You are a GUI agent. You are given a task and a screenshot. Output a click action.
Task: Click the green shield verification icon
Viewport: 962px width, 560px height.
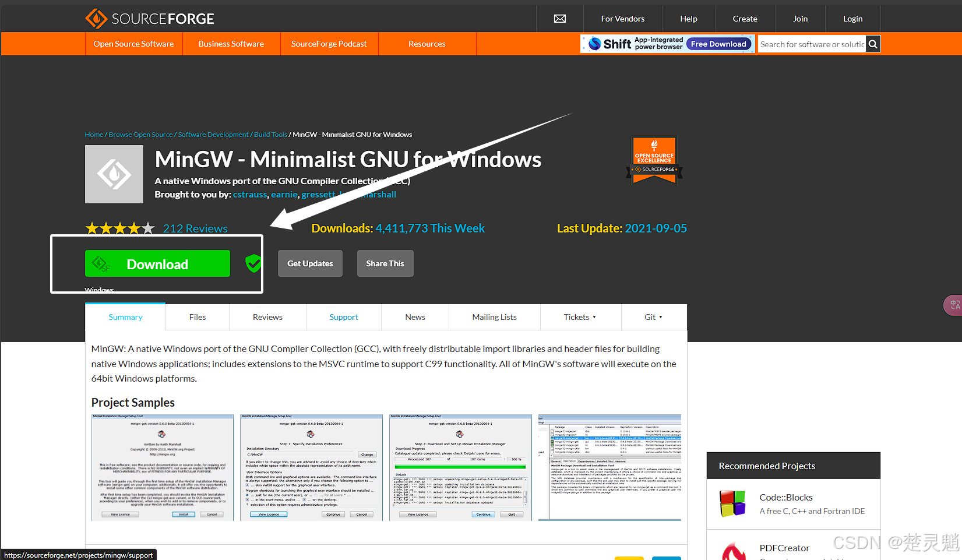tap(253, 263)
